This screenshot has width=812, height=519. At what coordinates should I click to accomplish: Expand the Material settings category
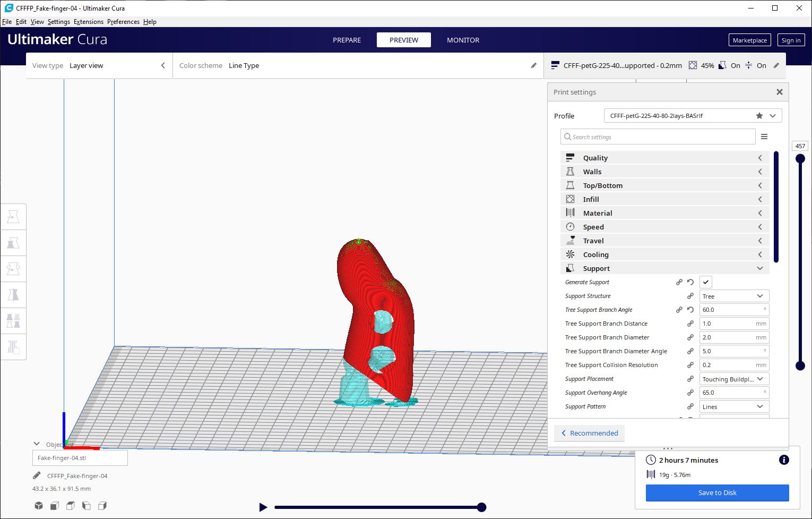pyautogui.click(x=664, y=213)
